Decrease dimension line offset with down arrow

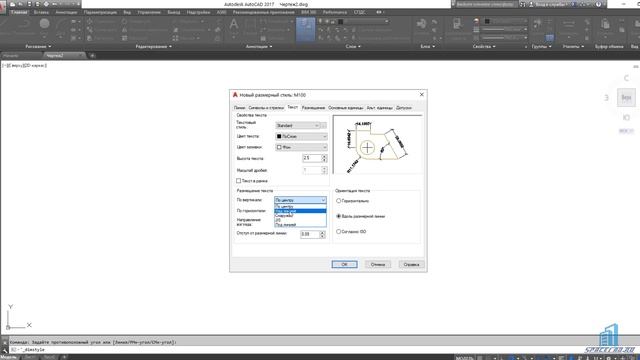(x=322, y=236)
